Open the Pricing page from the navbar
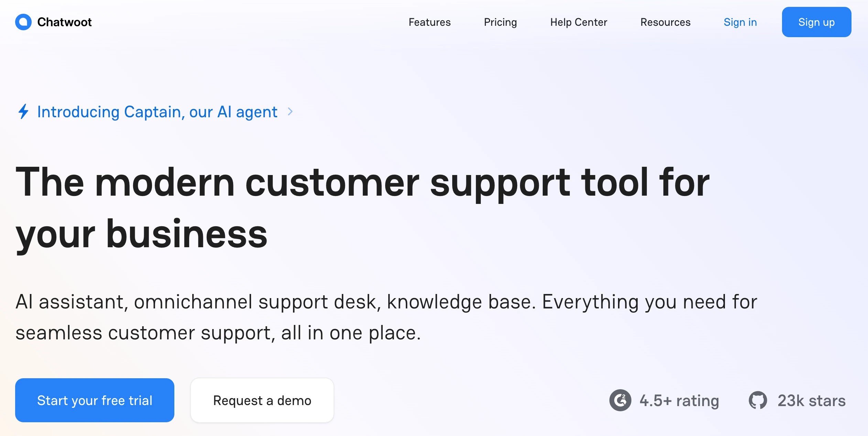This screenshot has height=436, width=868. click(x=500, y=22)
